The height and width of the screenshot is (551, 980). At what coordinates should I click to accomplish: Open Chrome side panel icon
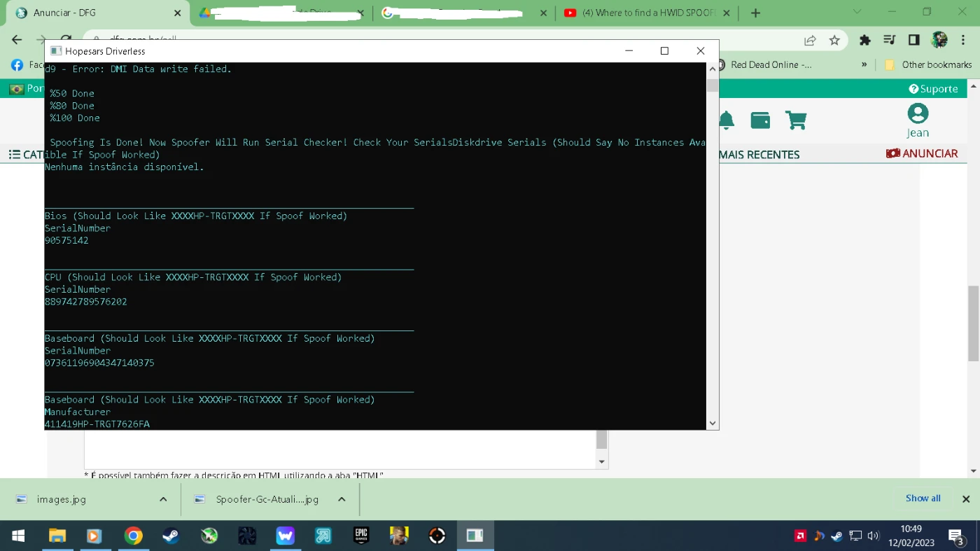tap(913, 41)
